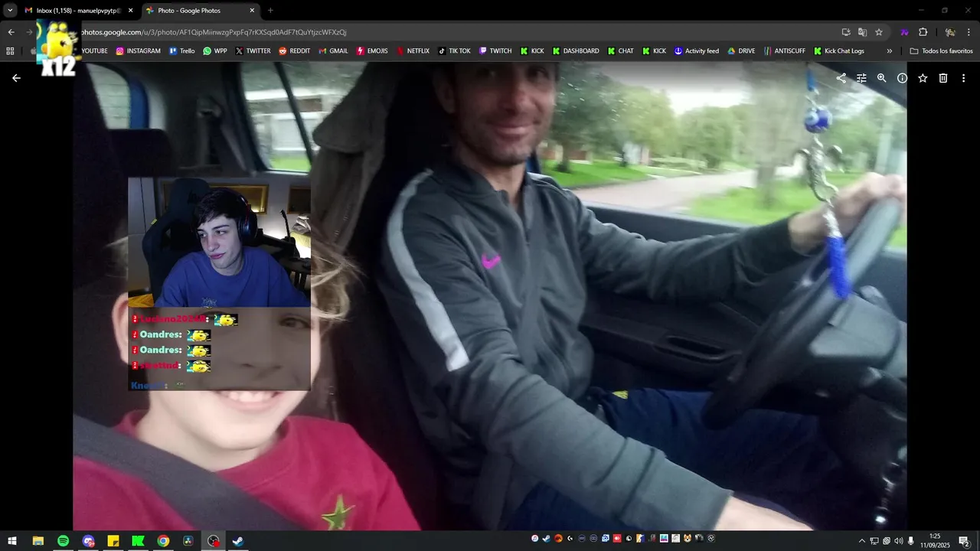
Task: Open the Chrome profile avatar
Action: coord(950,32)
